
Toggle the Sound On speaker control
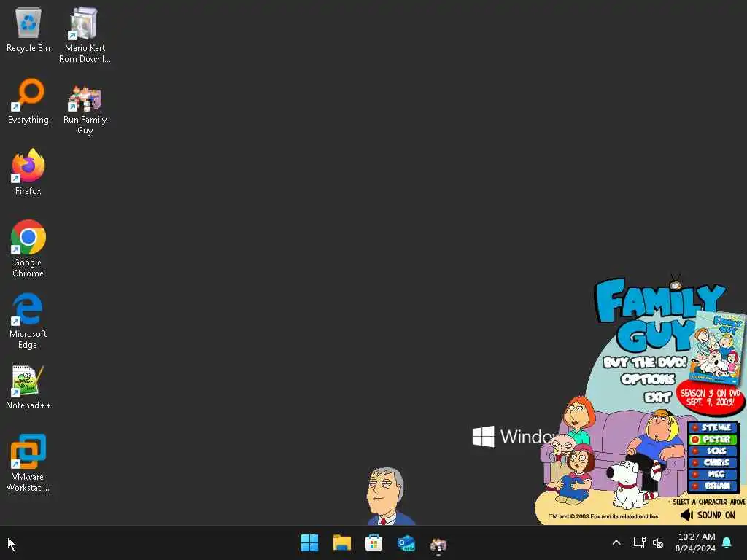pos(708,516)
